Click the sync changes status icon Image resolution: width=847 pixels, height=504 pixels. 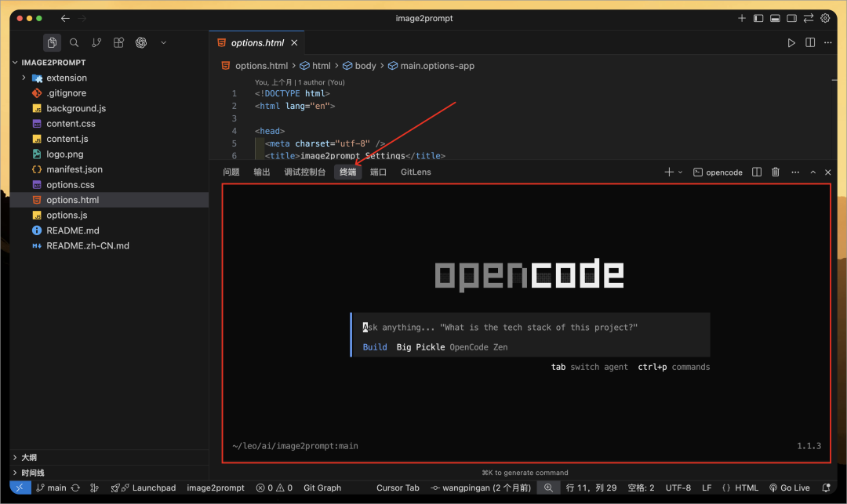(75, 488)
